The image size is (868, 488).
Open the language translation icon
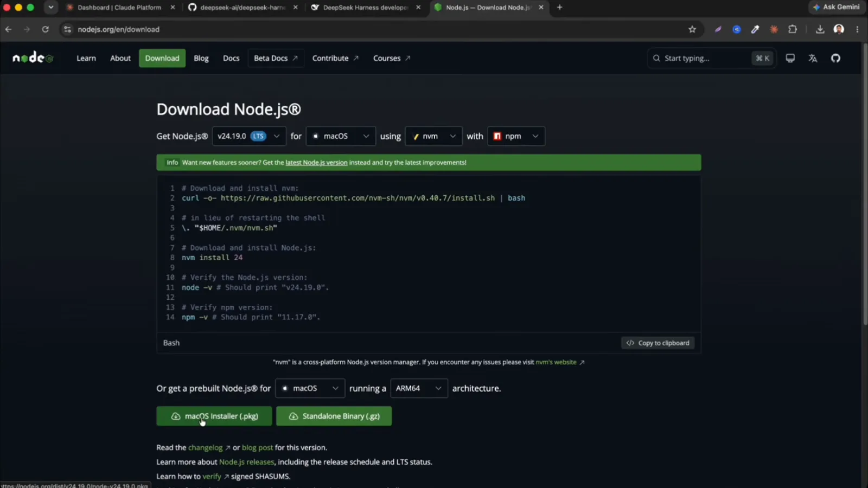(813, 58)
